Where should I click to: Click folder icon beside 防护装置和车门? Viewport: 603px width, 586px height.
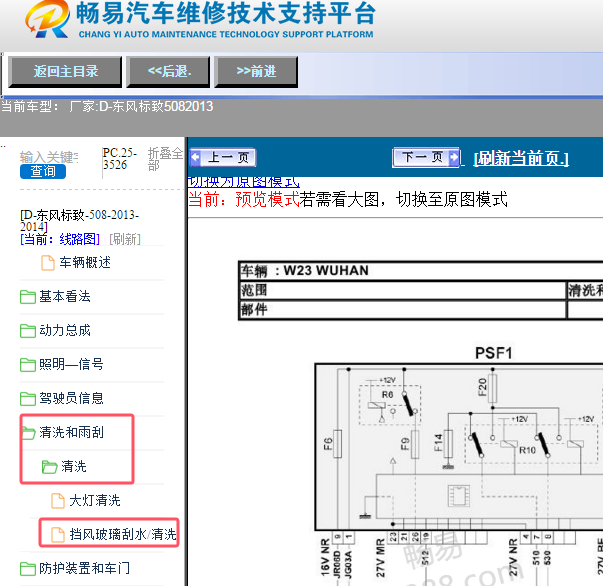click(x=28, y=568)
